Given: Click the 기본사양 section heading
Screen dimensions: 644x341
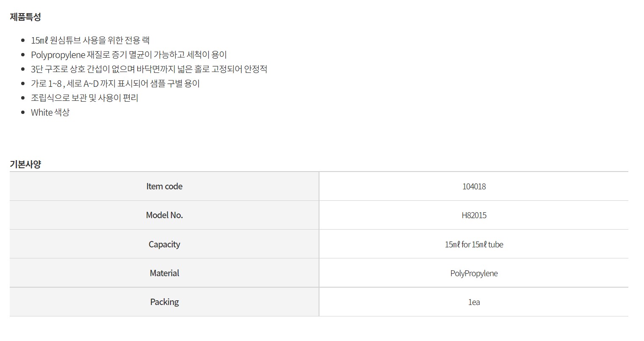Looking at the screenshot, I should point(25,164).
